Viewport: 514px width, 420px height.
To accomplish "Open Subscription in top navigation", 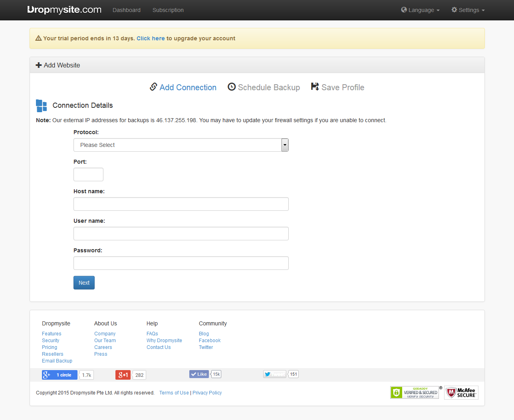I will pyautogui.click(x=168, y=10).
